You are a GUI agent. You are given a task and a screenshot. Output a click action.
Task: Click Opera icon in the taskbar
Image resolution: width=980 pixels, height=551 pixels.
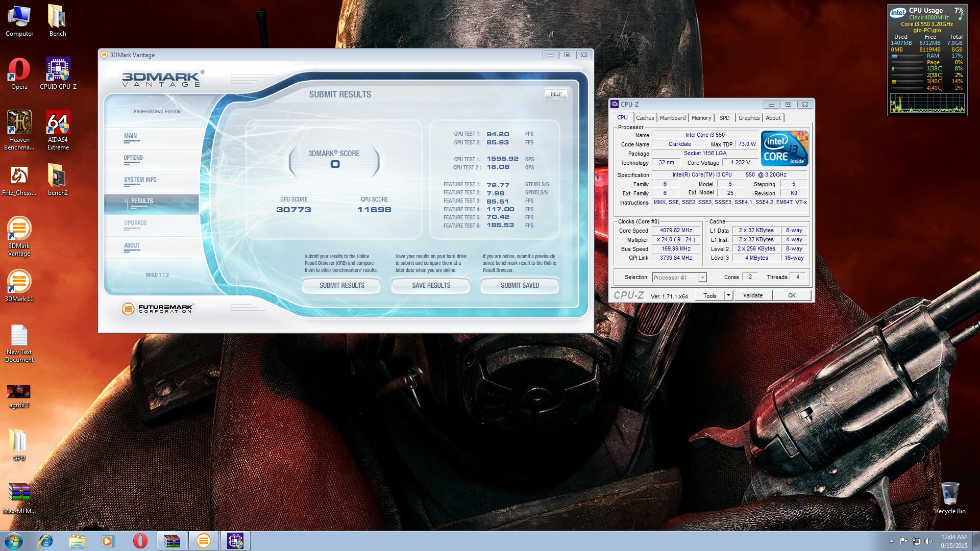click(140, 541)
